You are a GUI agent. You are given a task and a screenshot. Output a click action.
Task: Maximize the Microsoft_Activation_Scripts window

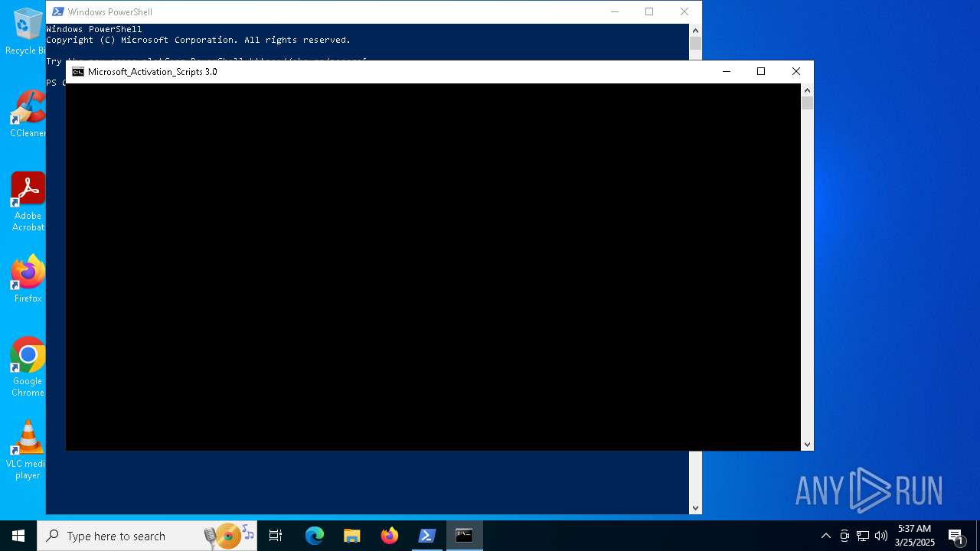tap(761, 71)
